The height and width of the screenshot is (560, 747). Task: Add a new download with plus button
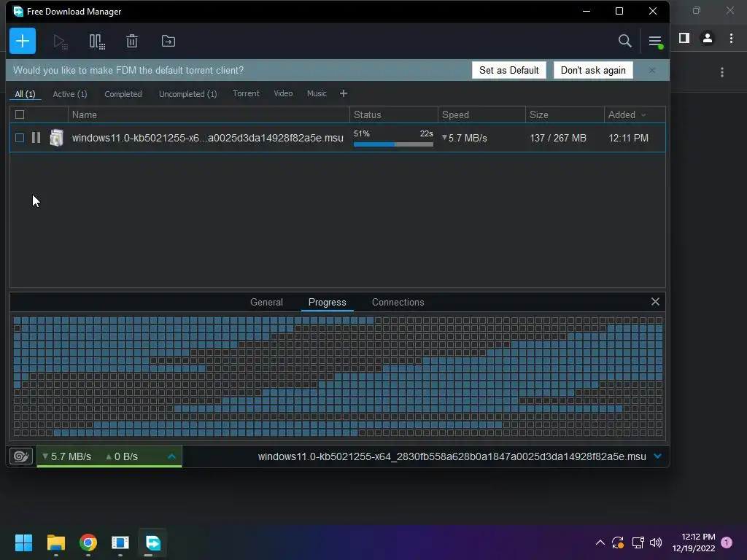(23, 41)
